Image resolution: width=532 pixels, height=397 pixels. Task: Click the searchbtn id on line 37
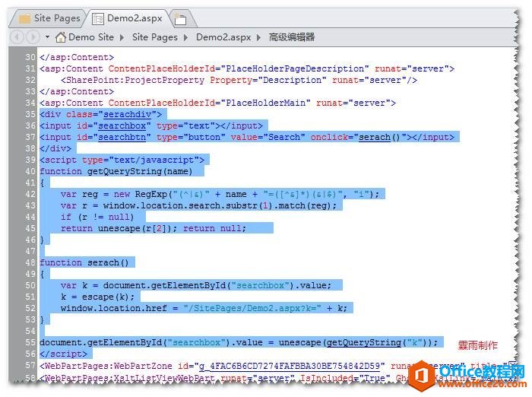pos(122,138)
